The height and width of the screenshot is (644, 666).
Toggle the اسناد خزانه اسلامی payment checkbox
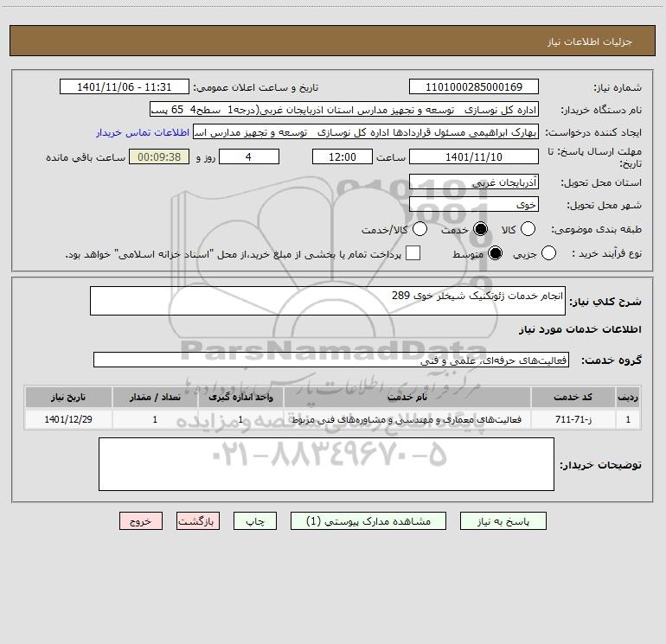click(413, 253)
